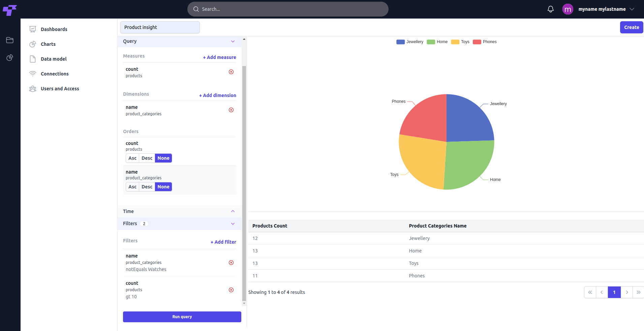Screen dimensions: 644x331
Task: Click the pie chart icon in left rail
Action: click(10, 58)
